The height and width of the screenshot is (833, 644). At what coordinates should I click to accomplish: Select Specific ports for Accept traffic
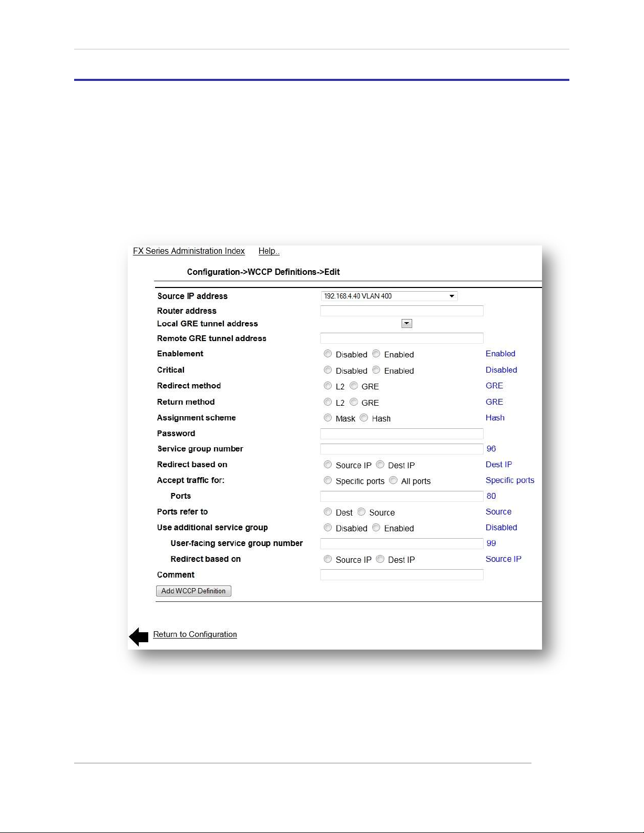click(328, 480)
